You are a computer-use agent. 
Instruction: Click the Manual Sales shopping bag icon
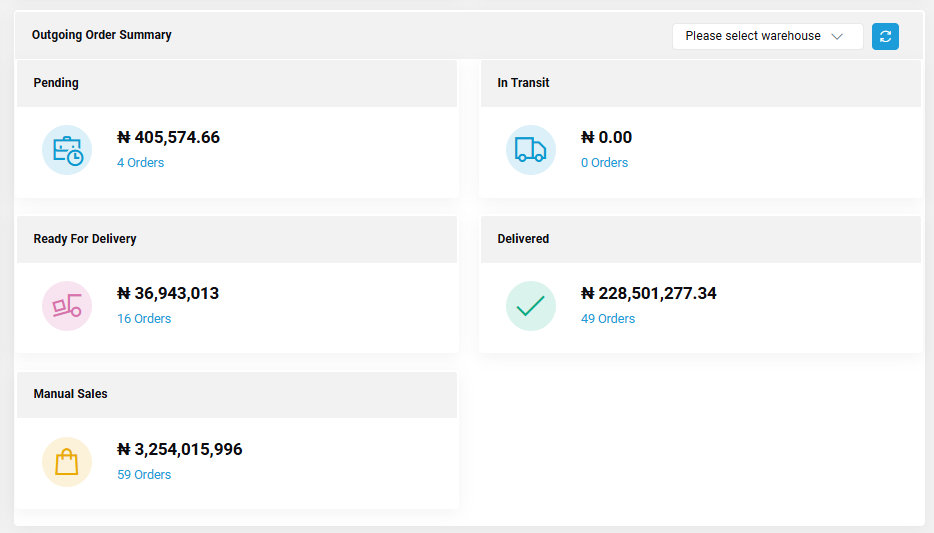pyautogui.click(x=67, y=462)
